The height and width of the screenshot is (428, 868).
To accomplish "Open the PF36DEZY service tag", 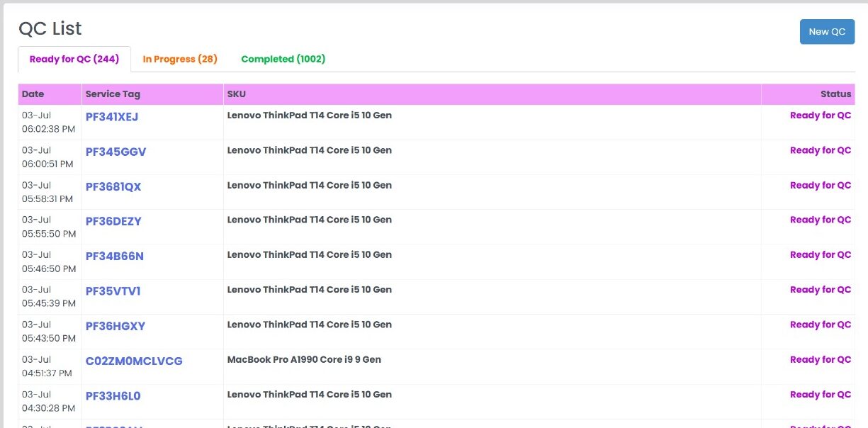I will (113, 221).
